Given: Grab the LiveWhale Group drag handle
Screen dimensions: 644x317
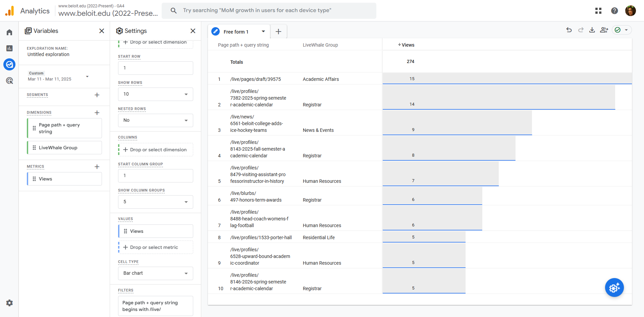Looking at the screenshot, I should (x=34, y=148).
